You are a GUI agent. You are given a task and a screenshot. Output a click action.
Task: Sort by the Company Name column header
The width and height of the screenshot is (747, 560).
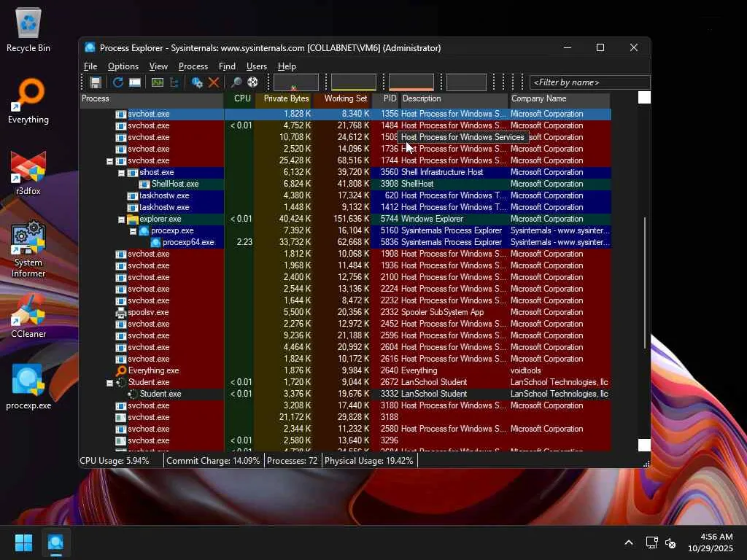pyautogui.click(x=560, y=98)
